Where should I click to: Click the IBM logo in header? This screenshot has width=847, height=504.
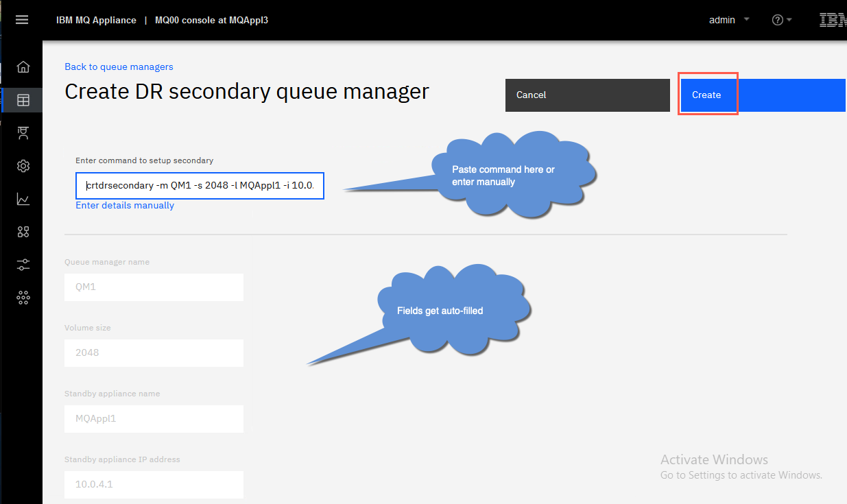[833, 20]
